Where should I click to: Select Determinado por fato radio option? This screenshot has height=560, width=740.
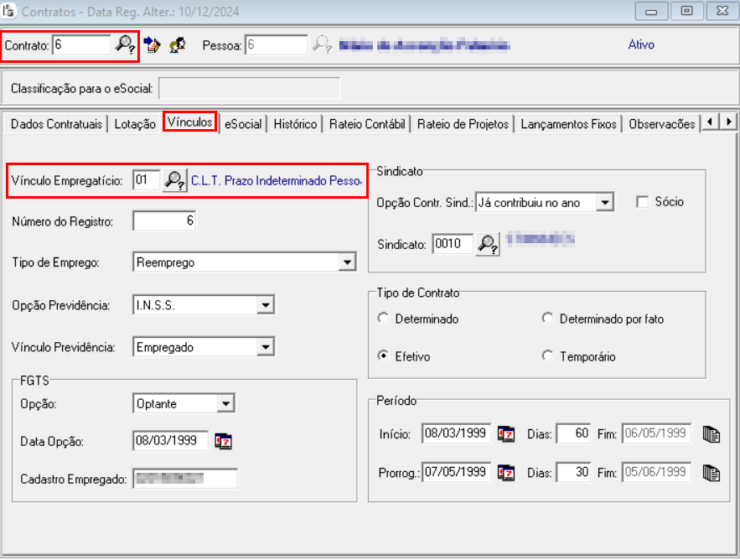548,319
